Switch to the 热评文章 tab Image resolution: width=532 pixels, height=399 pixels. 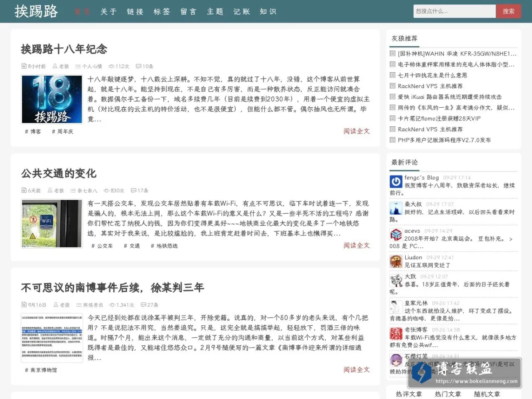point(409,394)
